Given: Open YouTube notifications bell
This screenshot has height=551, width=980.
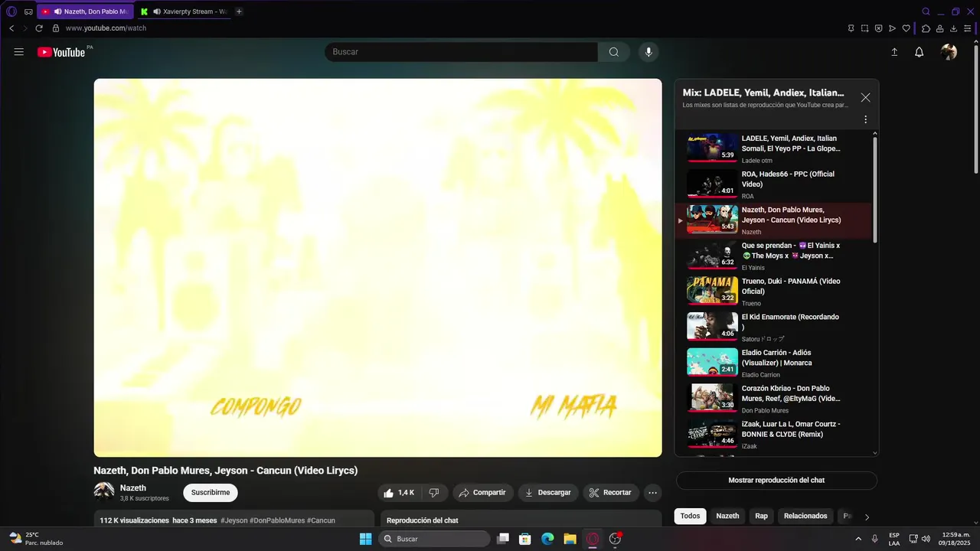Looking at the screenshot, I should pyautogui.click(x=920, y=52).
